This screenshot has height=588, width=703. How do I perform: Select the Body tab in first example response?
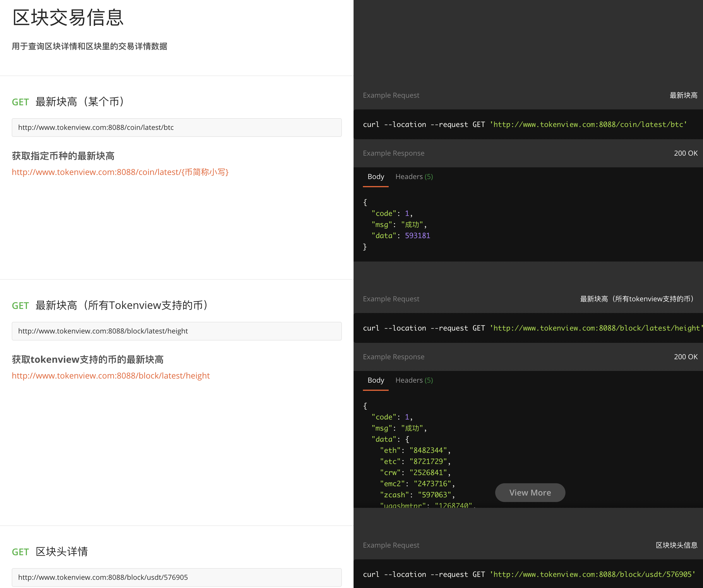375,177
